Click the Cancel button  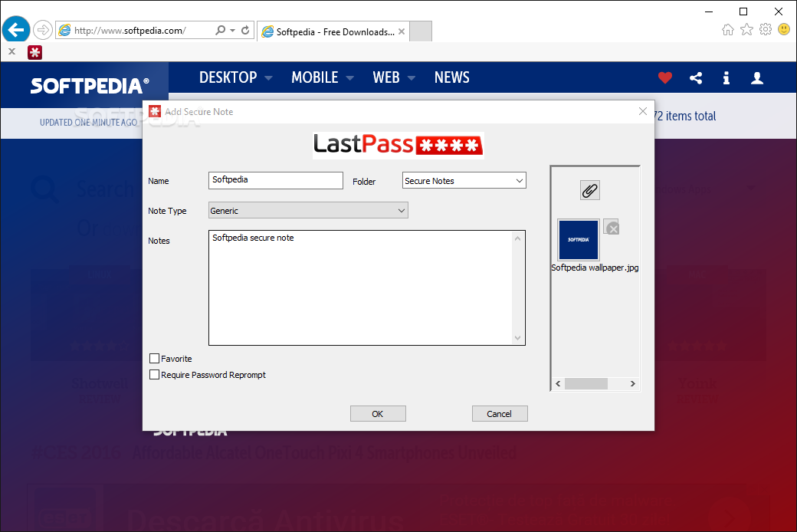click(500, 413)
